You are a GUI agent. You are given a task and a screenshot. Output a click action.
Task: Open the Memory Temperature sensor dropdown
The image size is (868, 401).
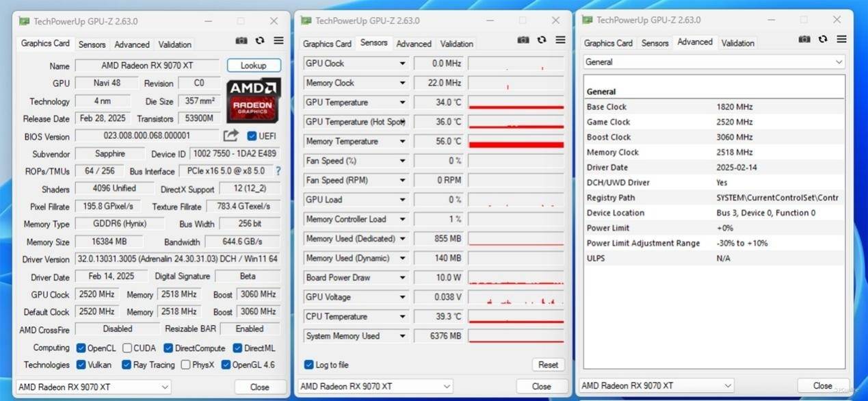[402, 142]
